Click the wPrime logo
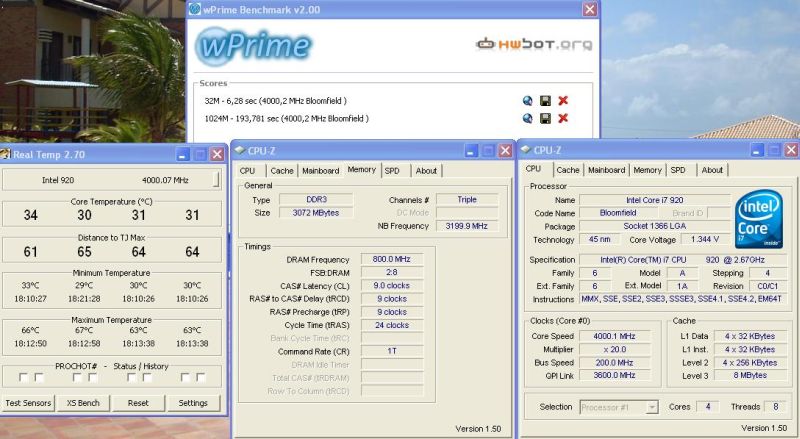The height and width of the screenshot is (439, 800). pos(253,46)
